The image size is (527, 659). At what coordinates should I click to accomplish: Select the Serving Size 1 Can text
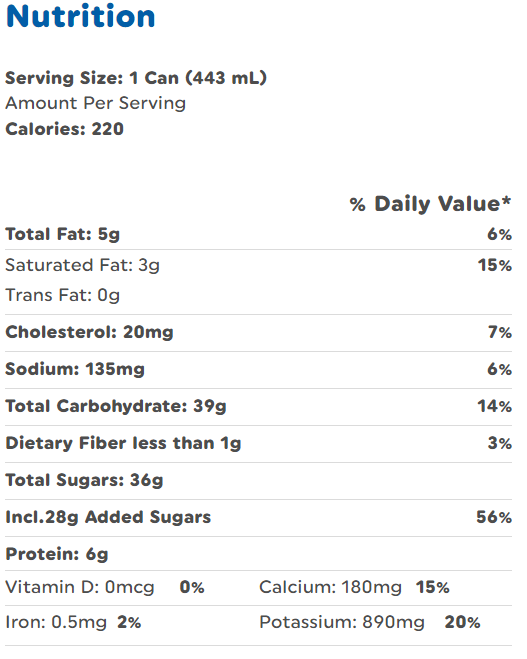136,78
